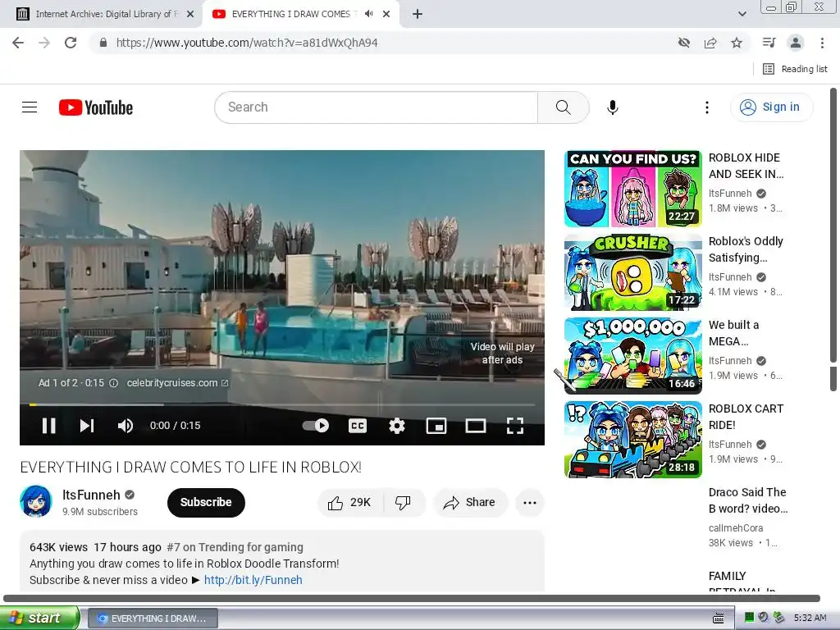
Task: Show ad info icon next to timer
Action: (113, 383)
